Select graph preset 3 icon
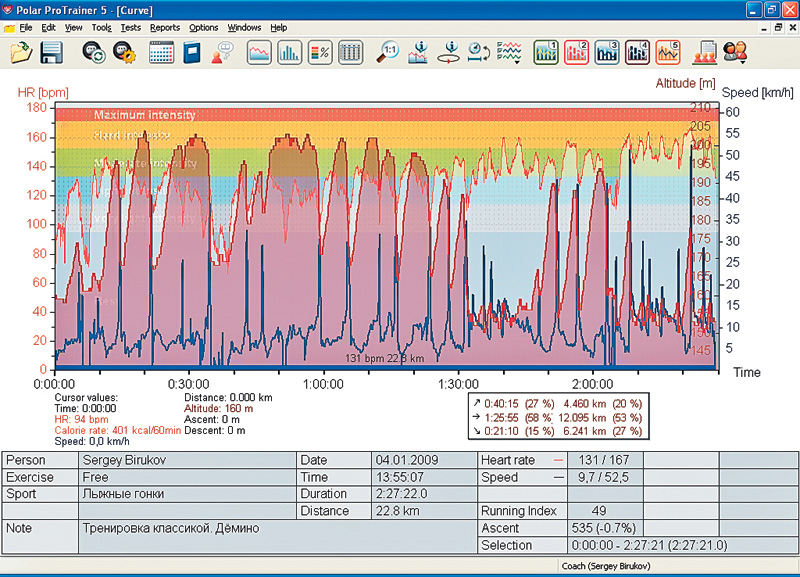Screen dimensions: 800x577 pos(607,53)
